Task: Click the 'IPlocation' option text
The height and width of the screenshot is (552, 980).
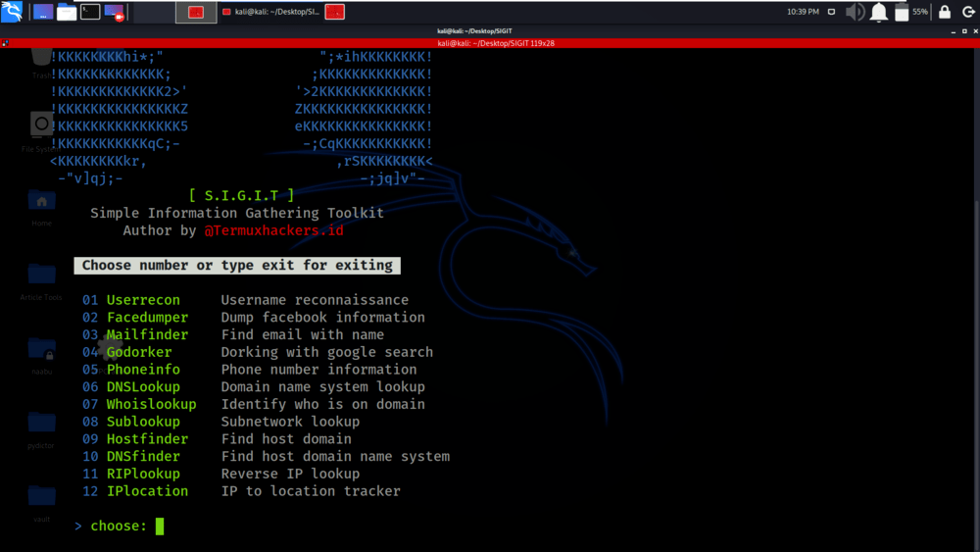Action: tap(148, 491)
